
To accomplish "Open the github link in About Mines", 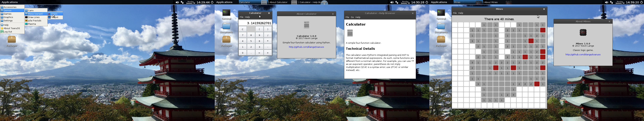I will [583, 54].
